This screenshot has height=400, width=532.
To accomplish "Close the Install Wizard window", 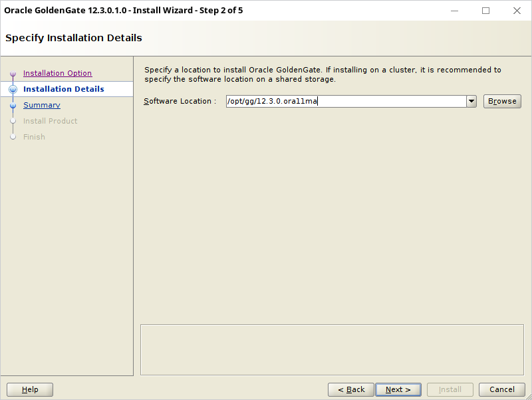I will (517, 11).
